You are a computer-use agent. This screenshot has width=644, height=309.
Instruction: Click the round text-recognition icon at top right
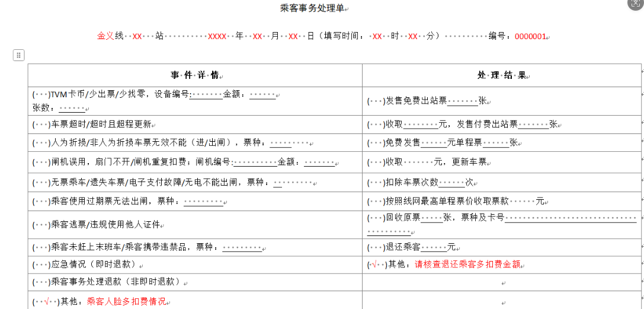tap(637, 4)
